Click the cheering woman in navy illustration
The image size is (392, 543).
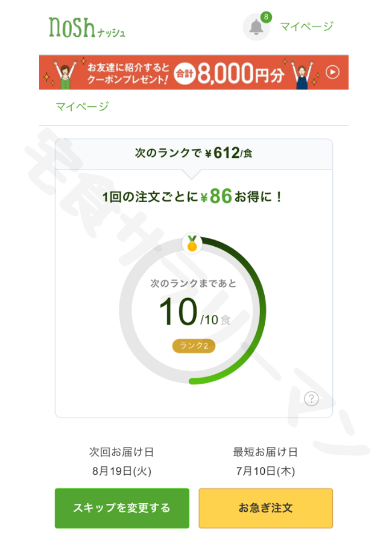(302, 74)
